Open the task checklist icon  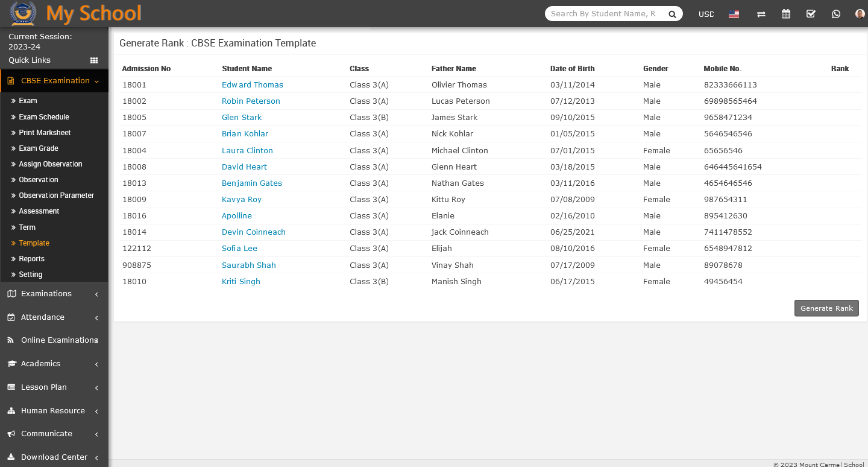(x=811, y=14)
